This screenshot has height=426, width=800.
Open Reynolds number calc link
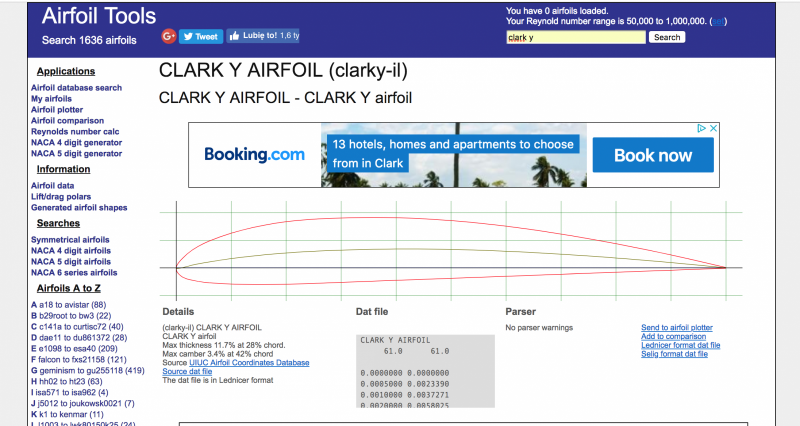pyautogui.click(x=75, y=131)
